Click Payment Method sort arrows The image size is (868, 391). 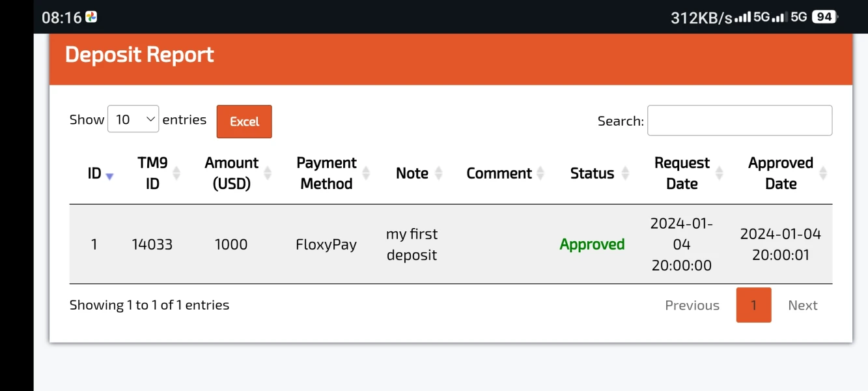[366, 173]
